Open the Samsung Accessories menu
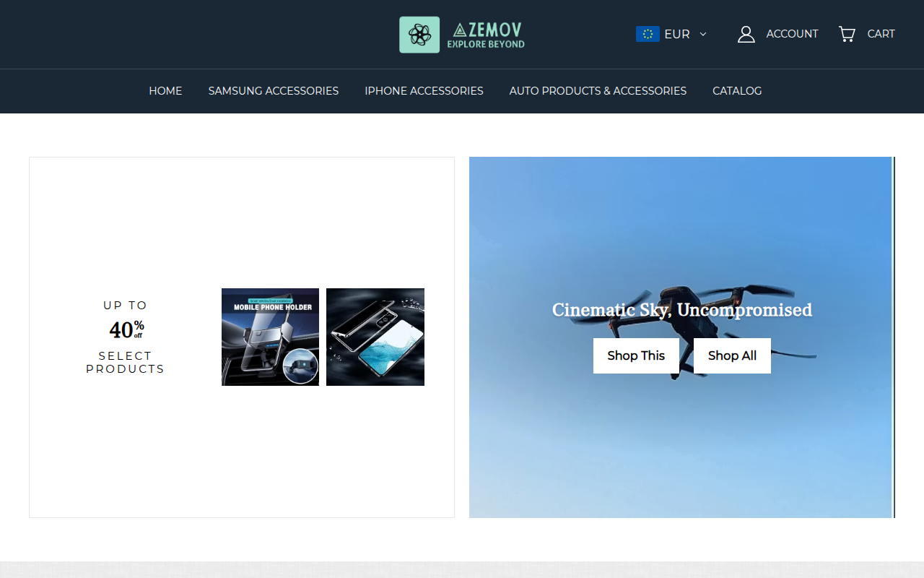The height and width of the screenshot is (578, 924). 274,91
